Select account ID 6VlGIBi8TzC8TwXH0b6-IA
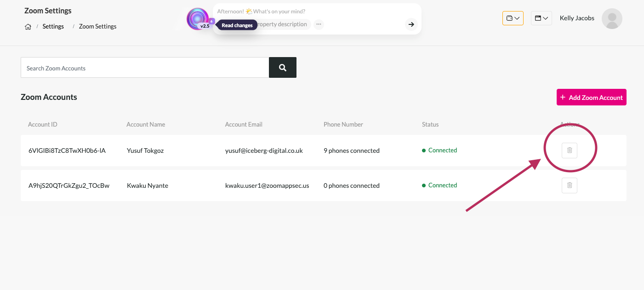The width and height of the screenshot is (644, 290). pyautogui.click(x=67, y=151)
